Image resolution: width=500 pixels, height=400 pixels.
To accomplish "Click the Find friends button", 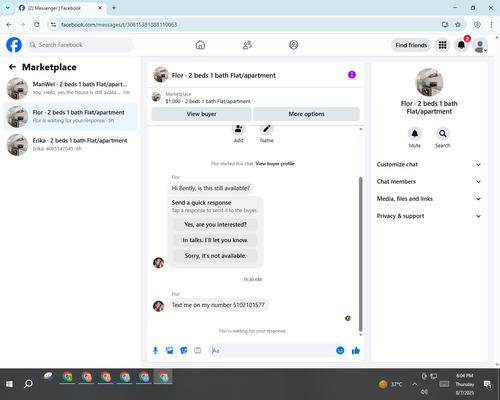I will (411, 45).
